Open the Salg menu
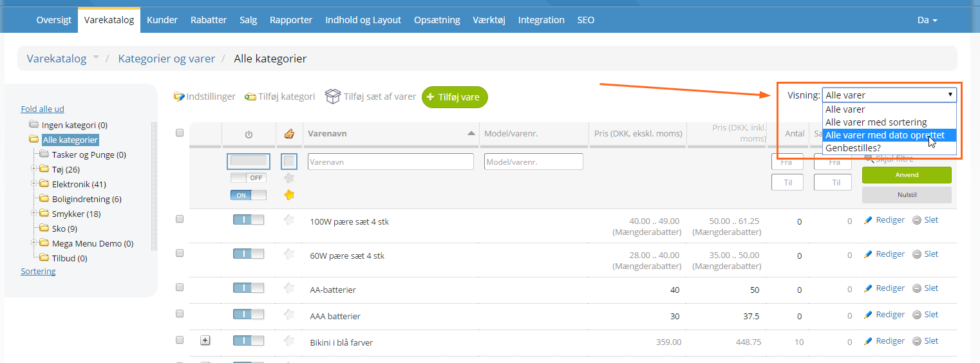The image size is (980, 363). [249, 20]
